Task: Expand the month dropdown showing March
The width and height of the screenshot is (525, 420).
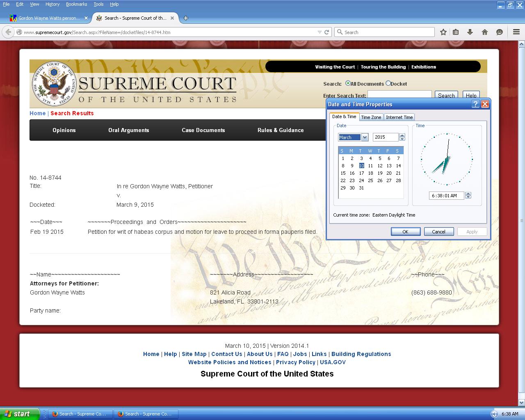Action: 365,137
